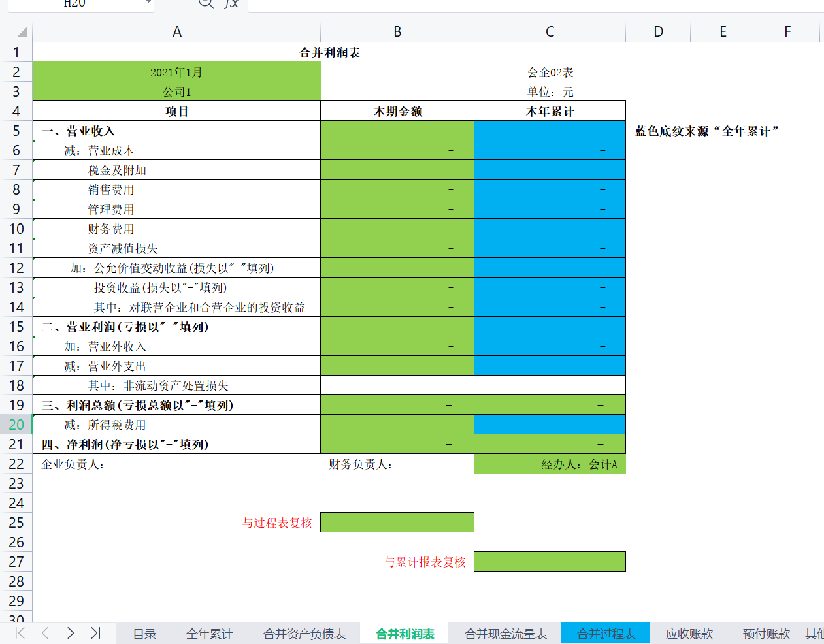The height and width of the screenshot is (644, 824).
Task: Click the previous sheet navigation arrow
Action: (x=44, y=632)
